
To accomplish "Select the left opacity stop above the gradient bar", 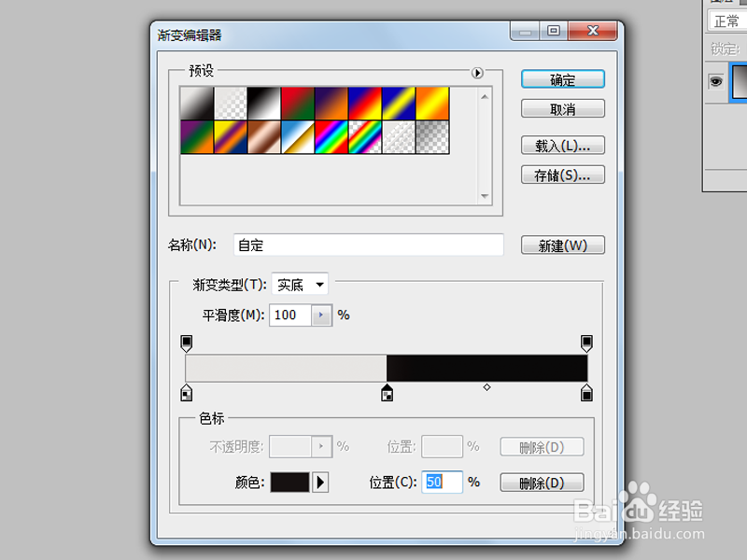I will [x=186, y=343].
